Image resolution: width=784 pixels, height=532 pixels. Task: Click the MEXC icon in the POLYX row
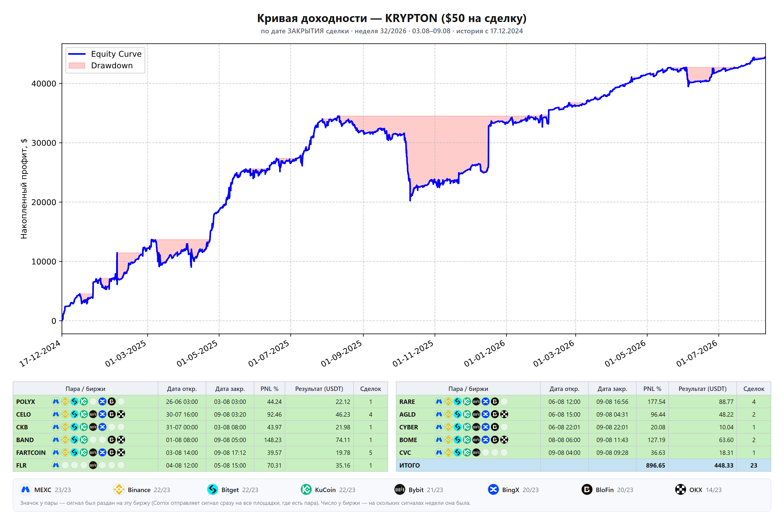click(56, 401)
